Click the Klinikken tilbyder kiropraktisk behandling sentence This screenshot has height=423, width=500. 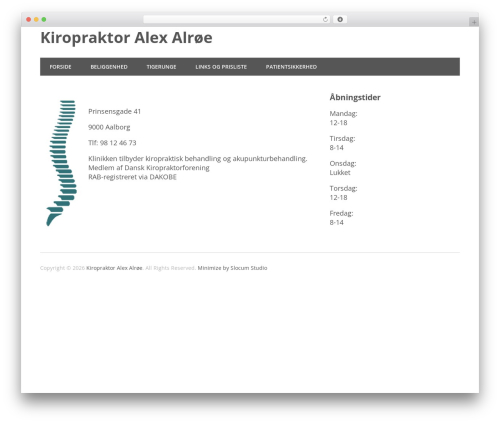[x=198, y=159]
